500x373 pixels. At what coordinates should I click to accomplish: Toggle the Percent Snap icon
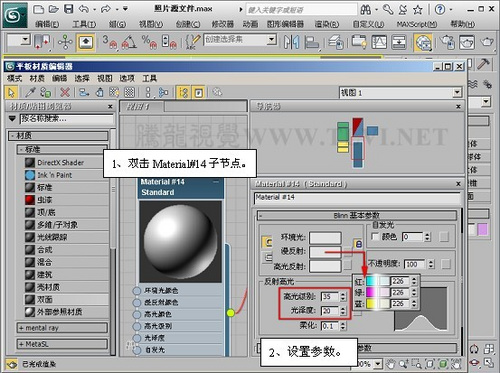tap(149, 42)
